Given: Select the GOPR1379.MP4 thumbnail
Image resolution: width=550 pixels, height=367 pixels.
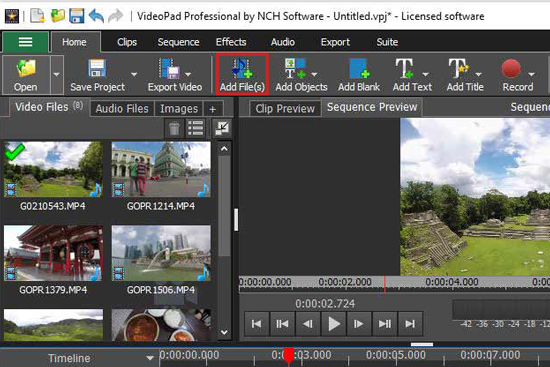Looking at the screenshot, I should [x=53, y=253].
